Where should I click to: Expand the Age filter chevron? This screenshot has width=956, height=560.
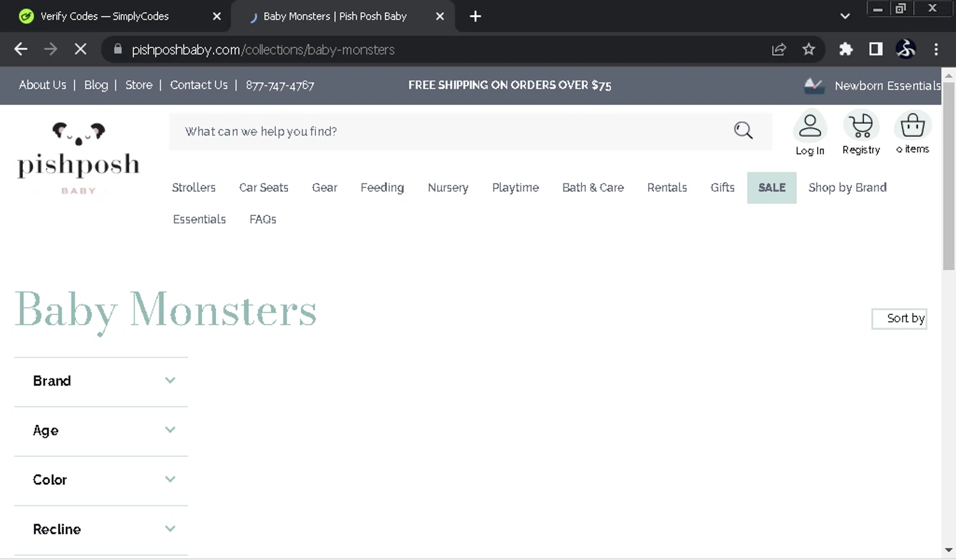pos(170,430)
